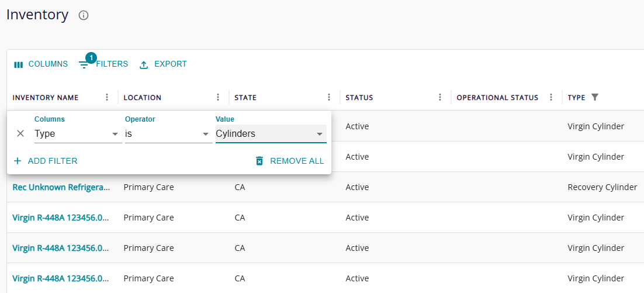Expand the Operator dropdown showing is
The image size is (644, 293).
click(168, 134)
